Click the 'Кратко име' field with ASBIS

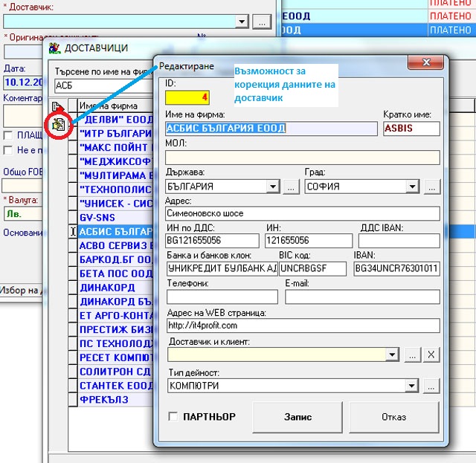pyautogui.click(x=411, y=129)
